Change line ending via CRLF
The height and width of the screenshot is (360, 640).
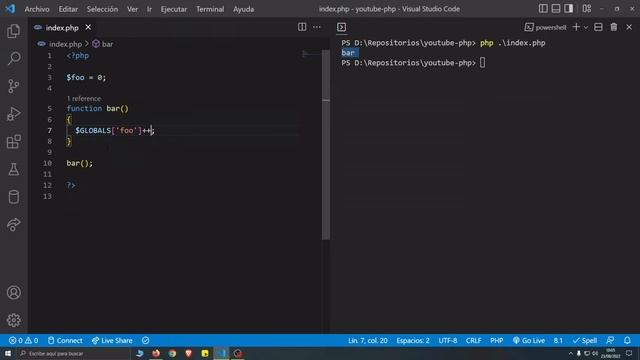(473, 340)
